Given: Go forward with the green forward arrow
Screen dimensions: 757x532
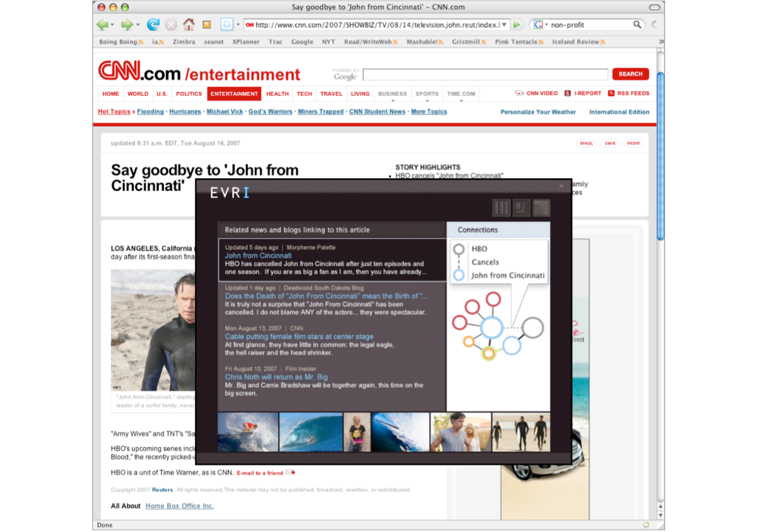Looking at the screenshot, I should click(127, 25).
